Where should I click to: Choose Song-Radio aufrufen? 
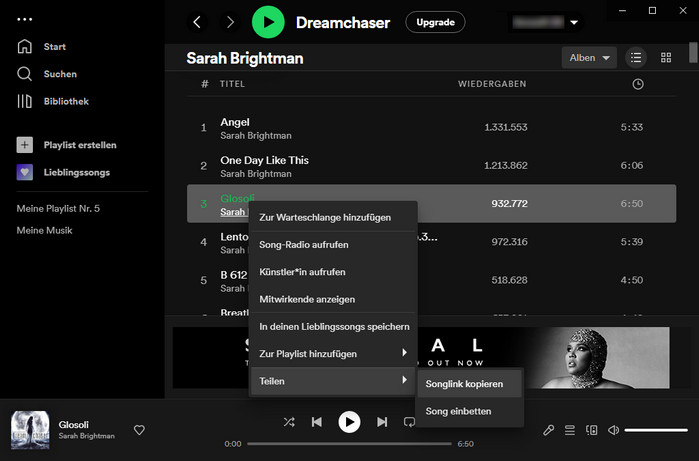(333, 244)
